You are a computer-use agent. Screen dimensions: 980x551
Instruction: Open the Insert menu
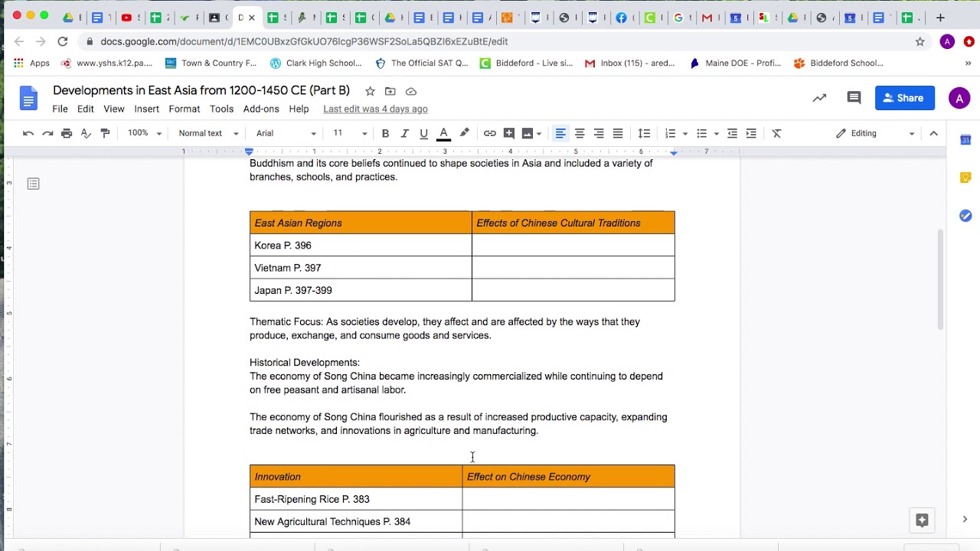146,109
